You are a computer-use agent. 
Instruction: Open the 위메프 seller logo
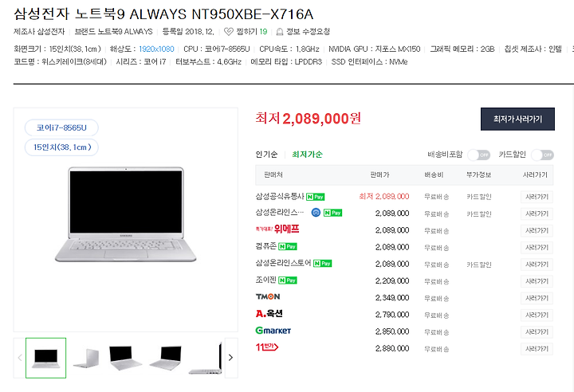point(277,229)
